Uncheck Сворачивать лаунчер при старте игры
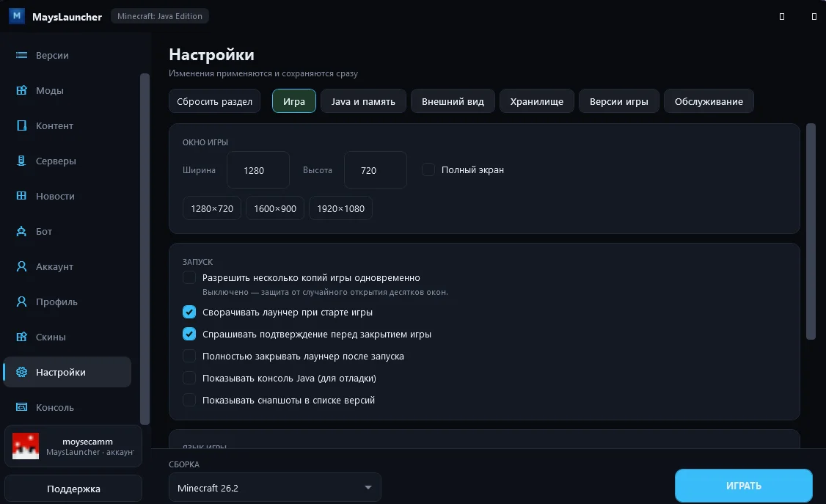This screenshot has height=504, width=826. tap(189, 313)
